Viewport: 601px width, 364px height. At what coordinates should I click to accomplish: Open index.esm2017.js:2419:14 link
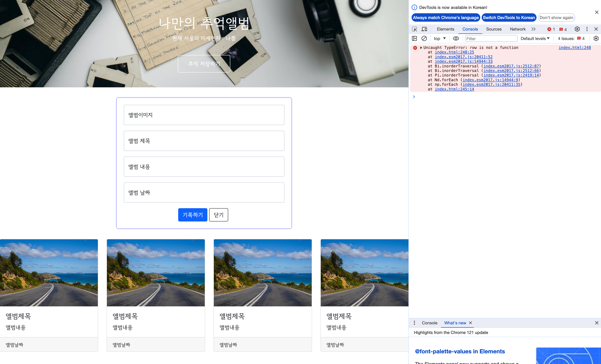(x=511, y=75)
